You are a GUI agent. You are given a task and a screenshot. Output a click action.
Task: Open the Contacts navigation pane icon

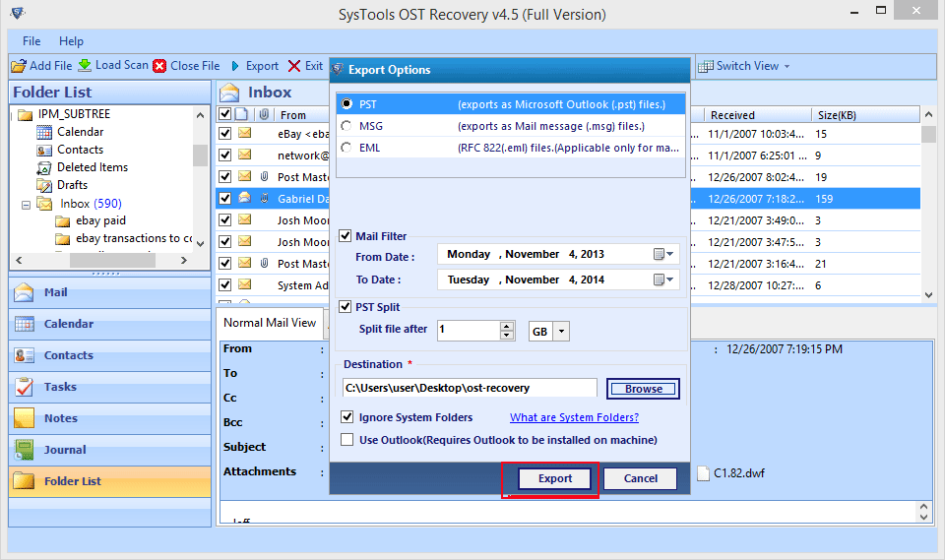tap(24, 355)
